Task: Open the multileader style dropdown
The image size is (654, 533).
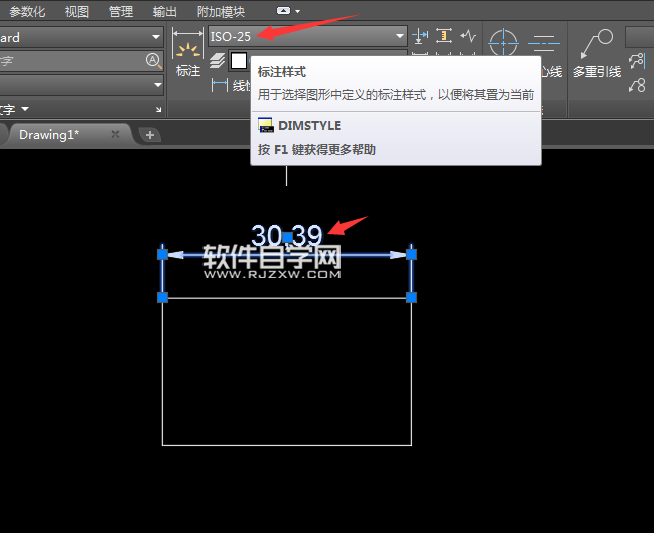Action: click(639, 37)
